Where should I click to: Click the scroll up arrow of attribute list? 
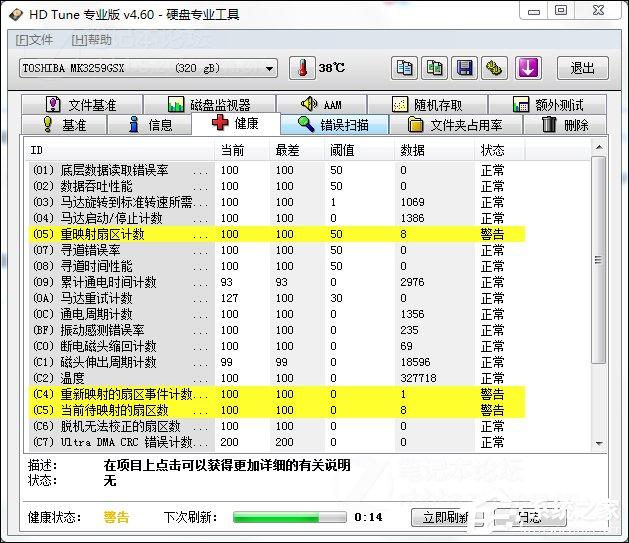[x=599, y=147]
